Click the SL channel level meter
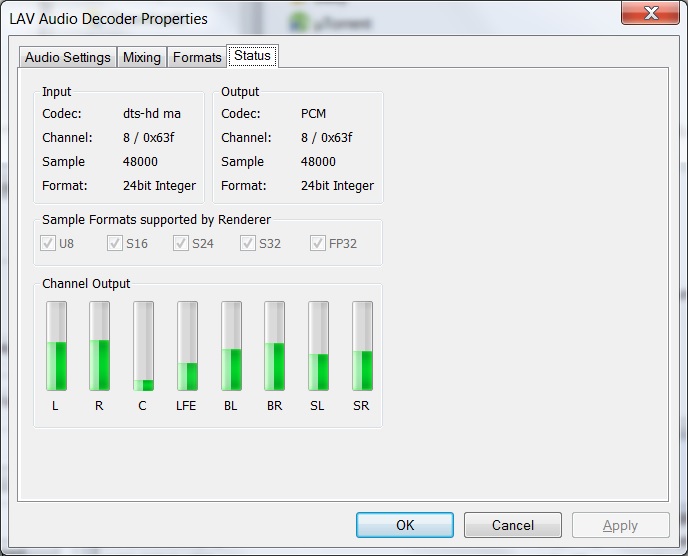 pyautogui.click(x=318, y=346)
